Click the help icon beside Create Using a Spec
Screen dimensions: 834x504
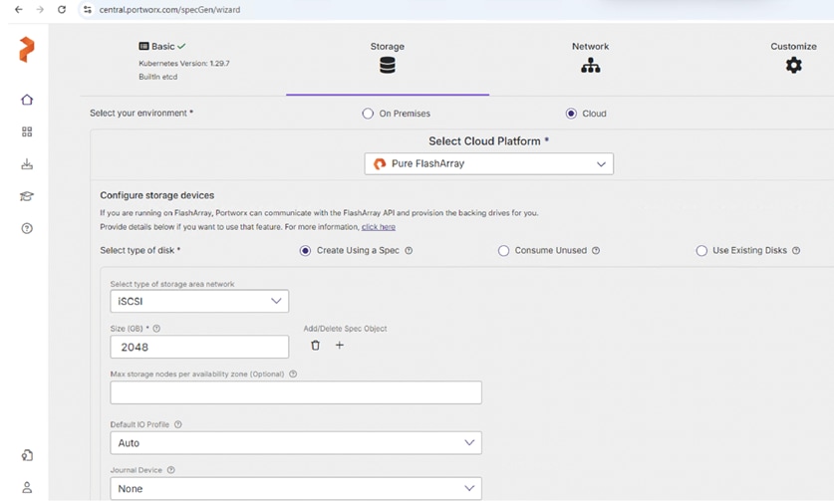tap(409, 250)
